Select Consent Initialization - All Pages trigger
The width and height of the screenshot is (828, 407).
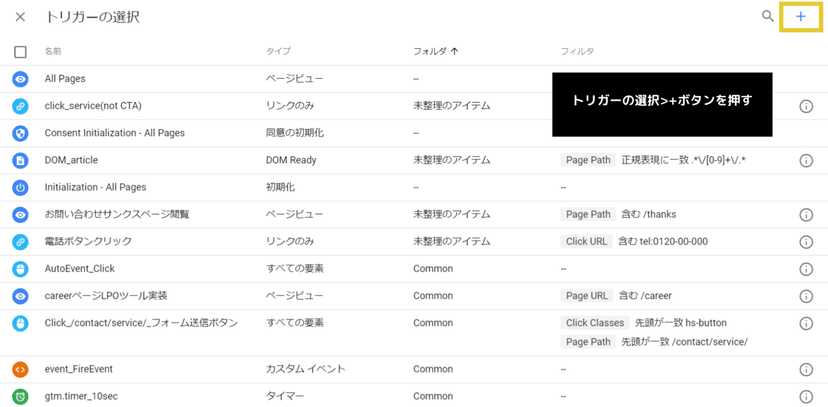click(x=115, y=133)
